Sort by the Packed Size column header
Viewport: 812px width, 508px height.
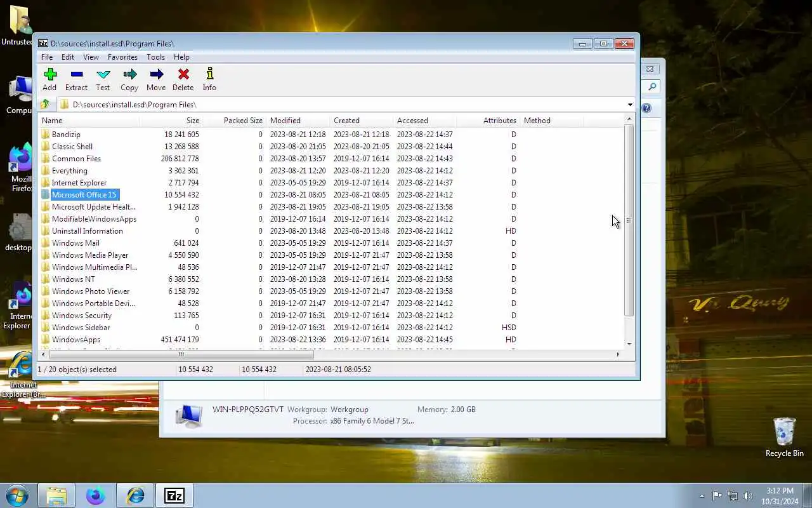234,121
